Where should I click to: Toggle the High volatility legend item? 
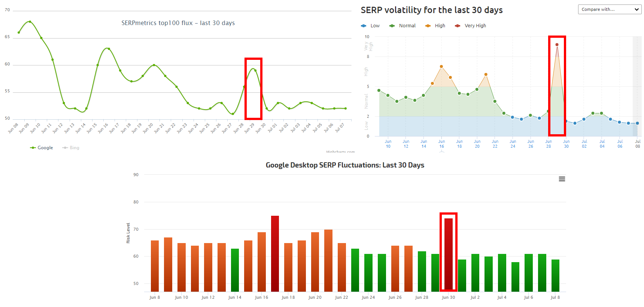(x=435, y=26)
